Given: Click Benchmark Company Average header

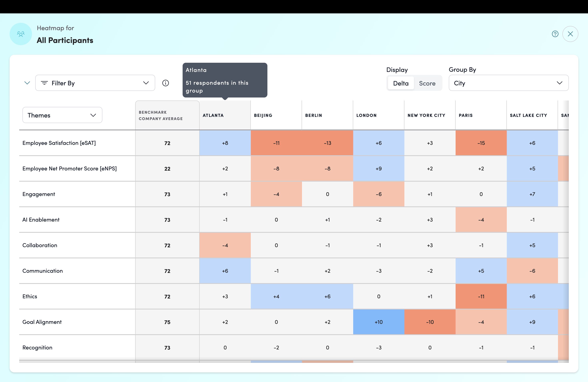Looking at the screenshot, I should coord(161,115).
